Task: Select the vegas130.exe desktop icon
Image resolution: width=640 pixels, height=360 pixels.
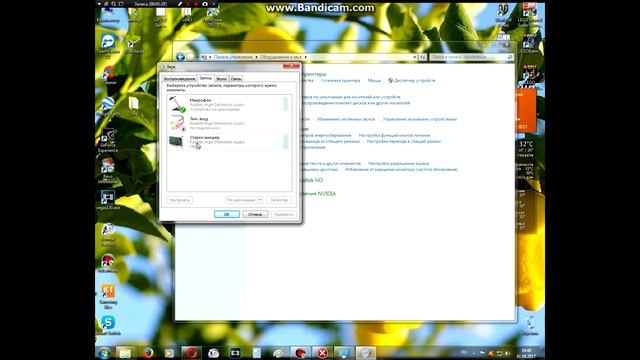Action: coord(108,200)
